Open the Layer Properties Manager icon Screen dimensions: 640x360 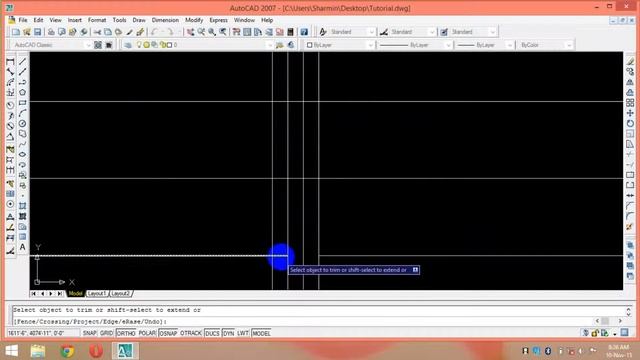pos(128,45)
